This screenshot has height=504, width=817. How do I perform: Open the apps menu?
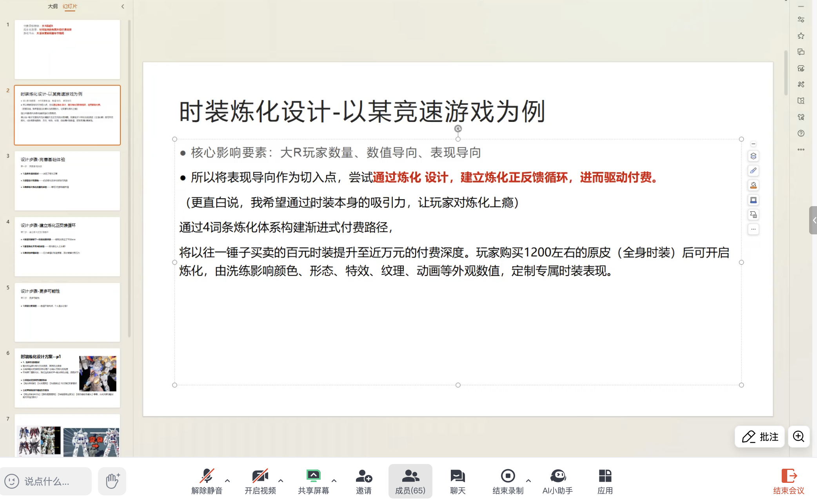605,480
